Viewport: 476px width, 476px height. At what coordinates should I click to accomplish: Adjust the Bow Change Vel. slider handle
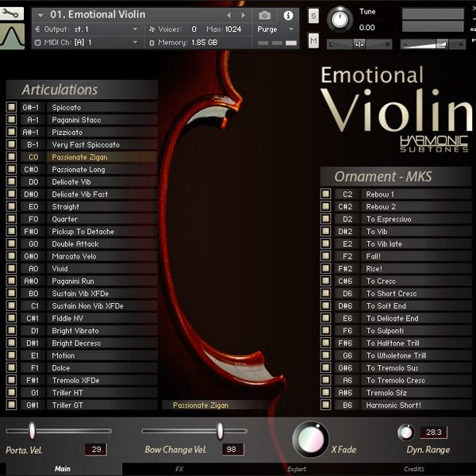click(x=220, y=431)
